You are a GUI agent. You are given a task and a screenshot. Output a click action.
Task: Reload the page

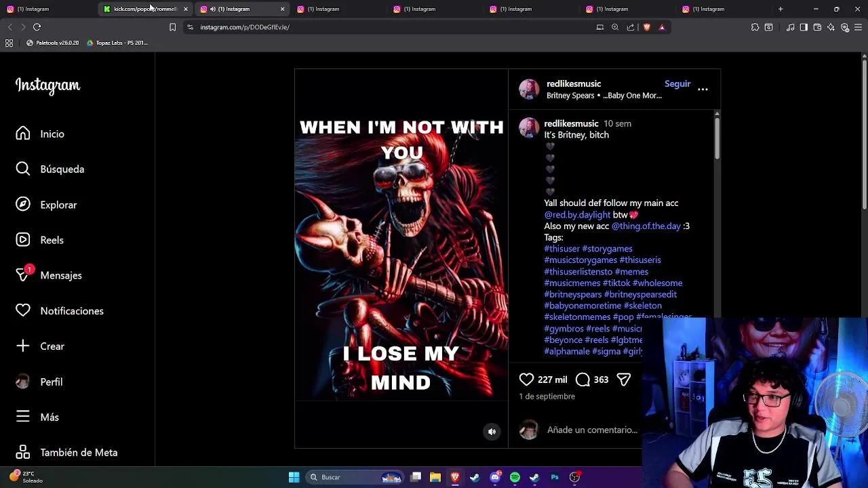click(37, 27)
